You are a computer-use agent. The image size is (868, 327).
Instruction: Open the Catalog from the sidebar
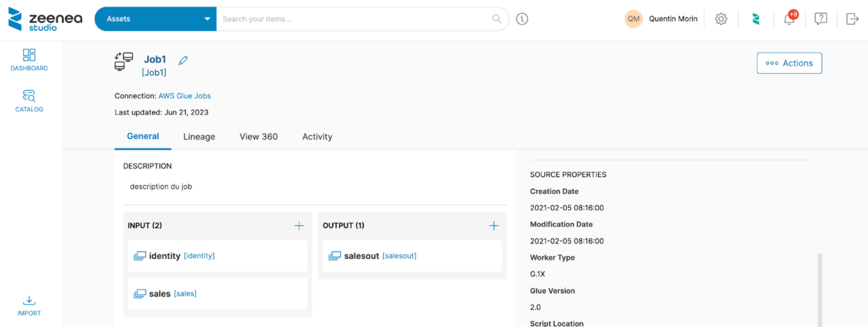[x=29, y=100]
